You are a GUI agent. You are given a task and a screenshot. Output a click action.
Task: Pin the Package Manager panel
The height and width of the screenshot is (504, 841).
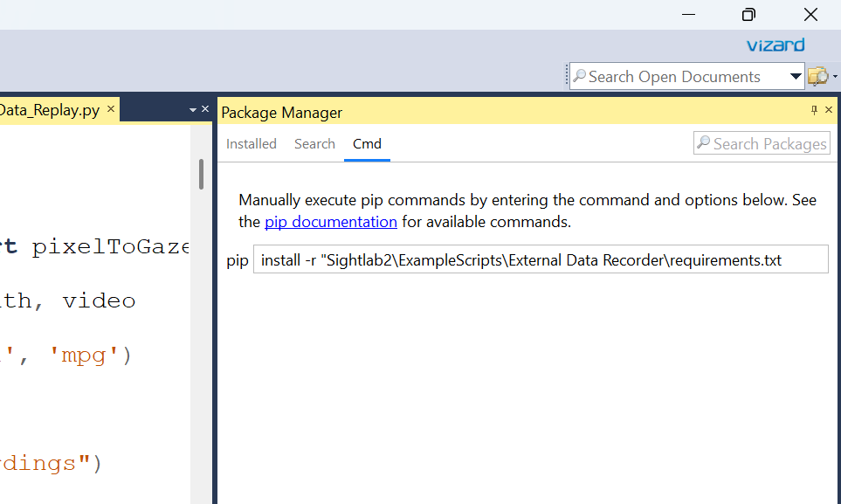814,110
